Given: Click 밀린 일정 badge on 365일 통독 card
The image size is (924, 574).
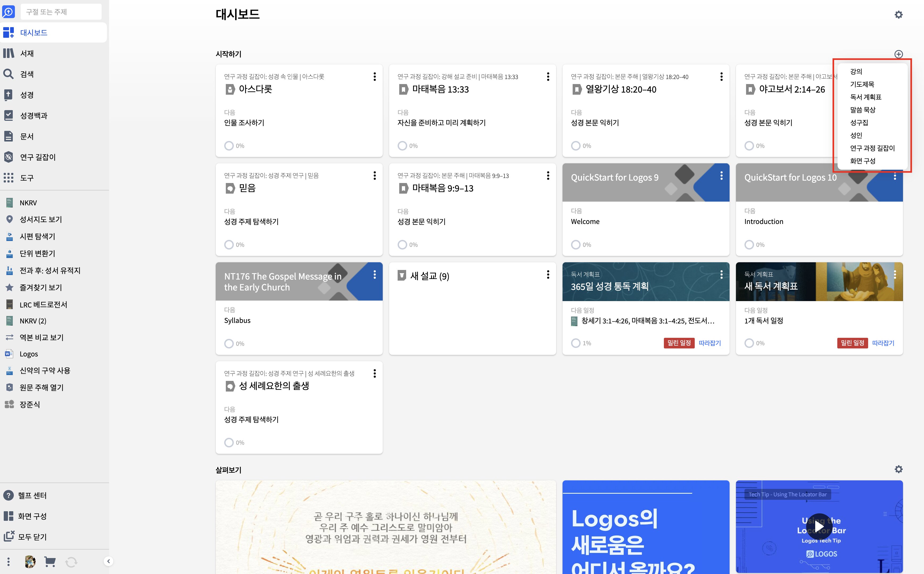Looking at the screenshot, I should tap(679, 343).
